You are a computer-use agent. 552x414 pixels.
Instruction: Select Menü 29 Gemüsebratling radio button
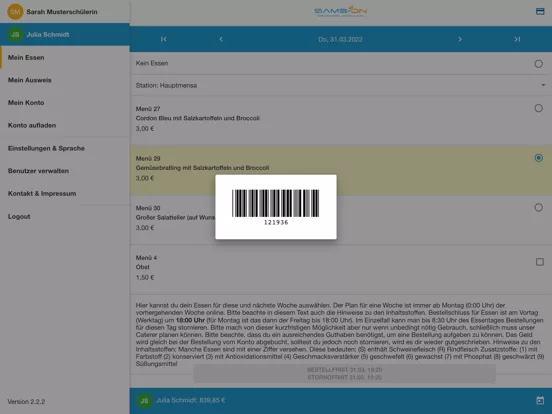pyautogui.click(x=539, y=158)
